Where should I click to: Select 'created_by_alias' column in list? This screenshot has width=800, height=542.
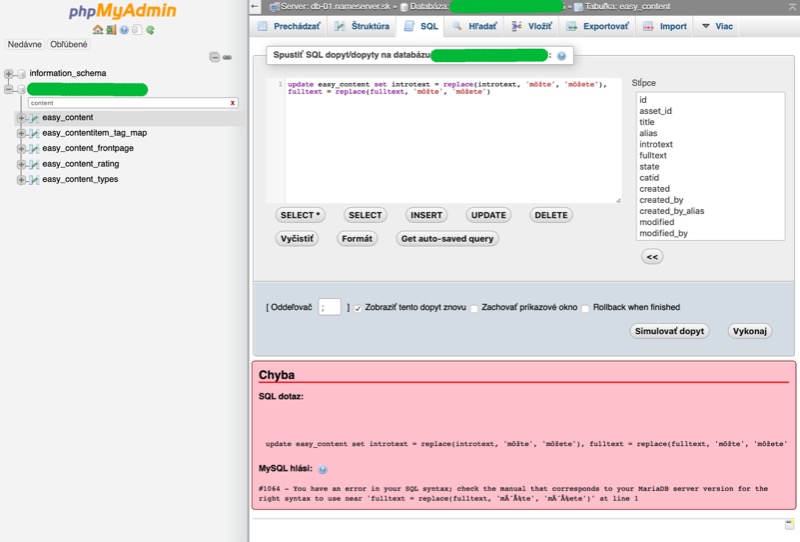pos(671,211)
